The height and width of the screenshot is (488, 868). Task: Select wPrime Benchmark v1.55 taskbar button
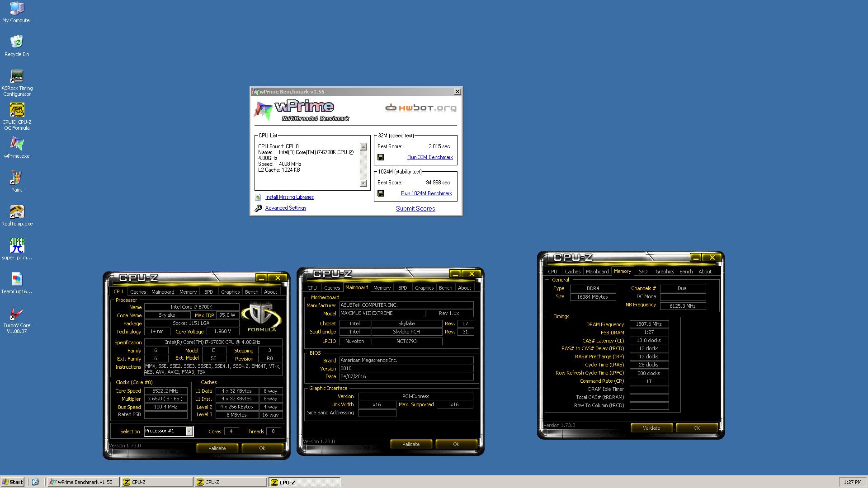(83, 482)
